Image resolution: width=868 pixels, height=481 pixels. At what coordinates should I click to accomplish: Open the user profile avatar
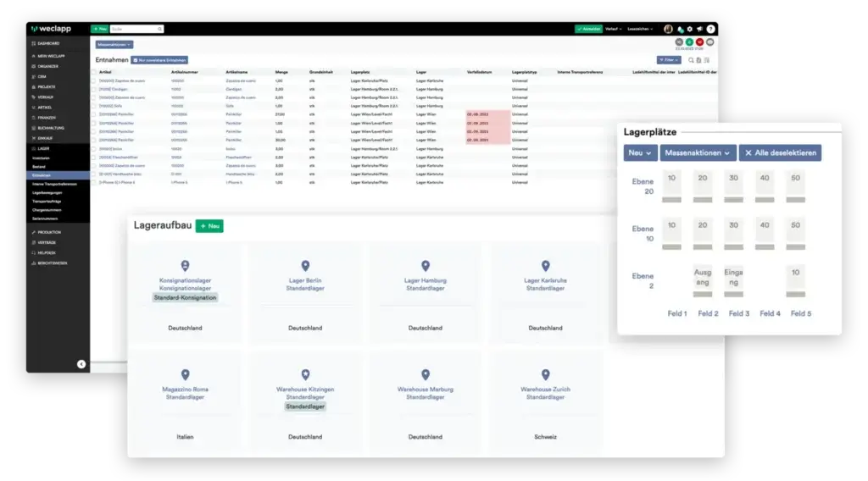[668, 29]
